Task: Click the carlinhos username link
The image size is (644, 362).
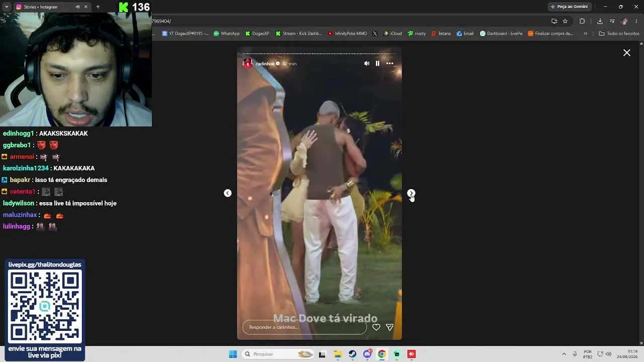Action: point(265,64)
